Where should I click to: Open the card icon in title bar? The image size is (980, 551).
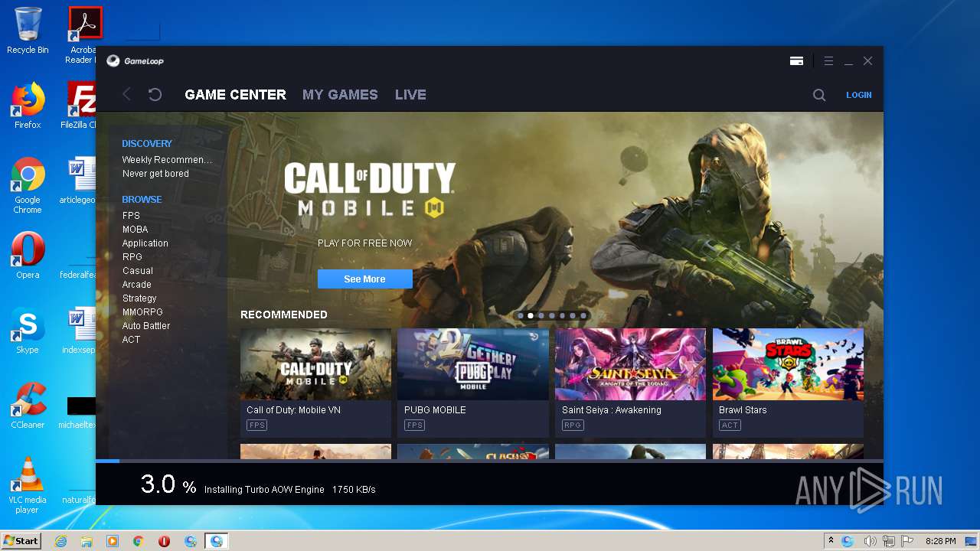[796, 60]
